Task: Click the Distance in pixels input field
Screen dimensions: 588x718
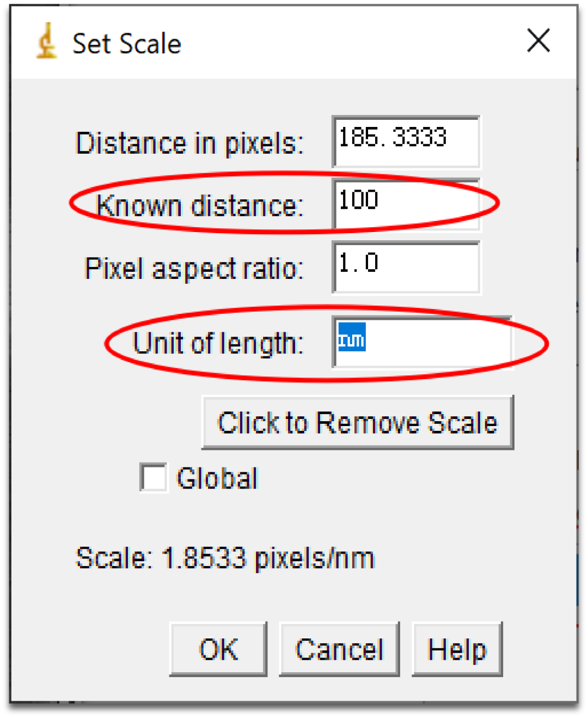Action: point(406,142)
